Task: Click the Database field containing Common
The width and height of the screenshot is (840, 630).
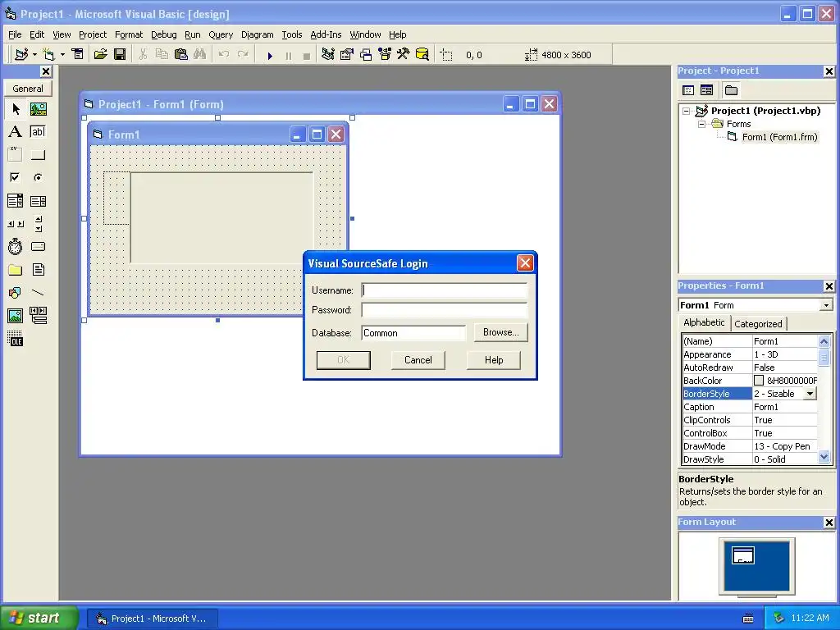Action: tap(413, 333)
